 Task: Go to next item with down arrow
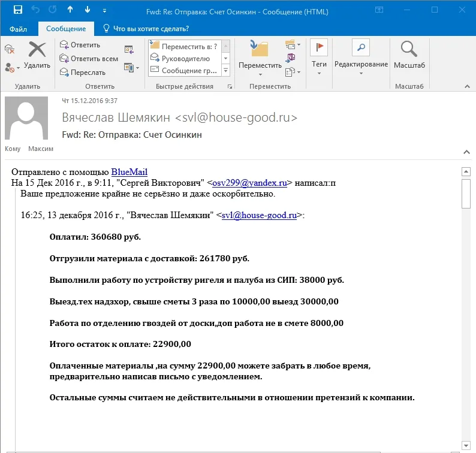coord(88,10)
